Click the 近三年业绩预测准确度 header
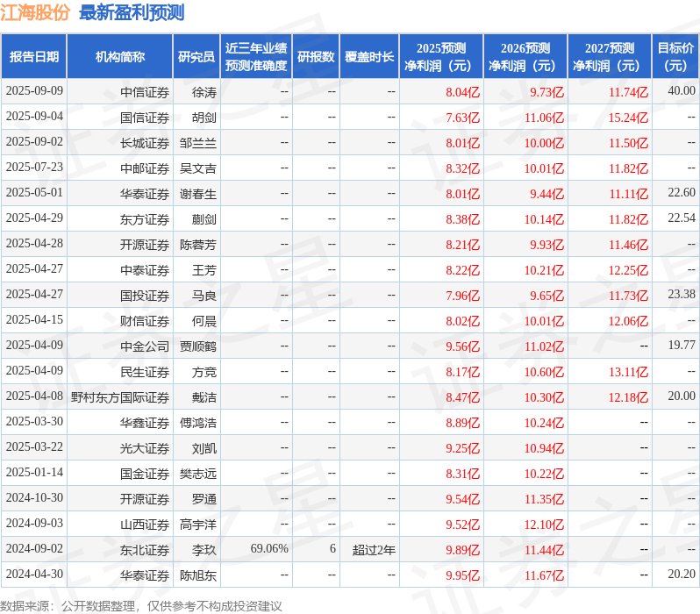 point(256,57)
